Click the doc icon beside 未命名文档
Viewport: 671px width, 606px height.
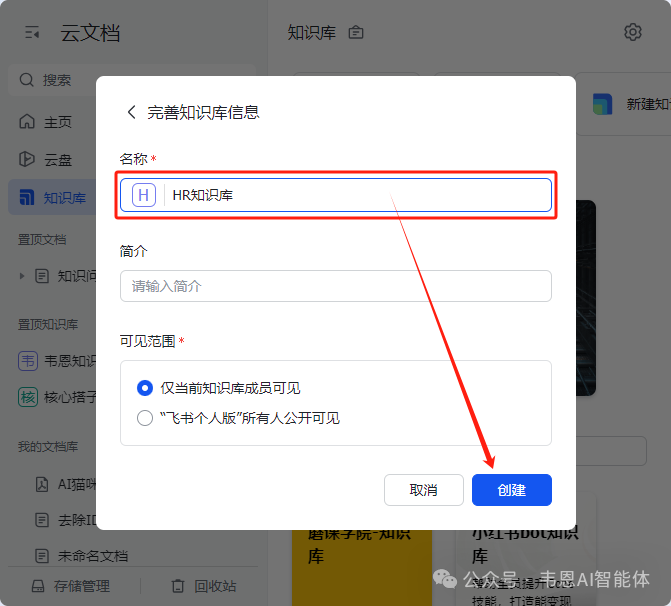[42, 556]
